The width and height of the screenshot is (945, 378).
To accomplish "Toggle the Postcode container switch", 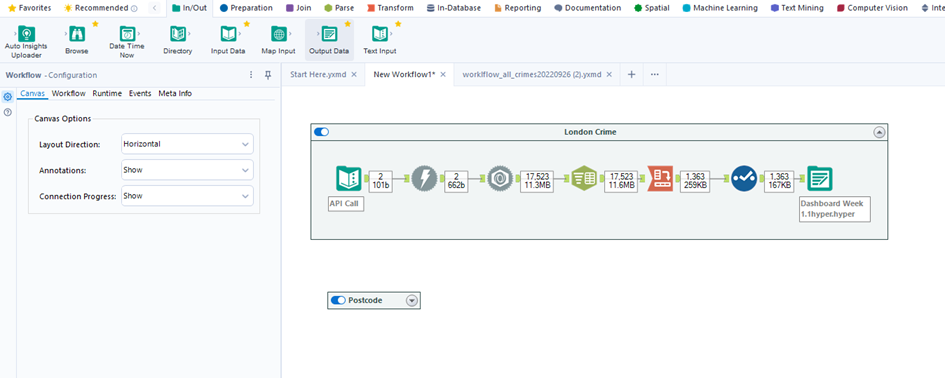I will (338, 300).
